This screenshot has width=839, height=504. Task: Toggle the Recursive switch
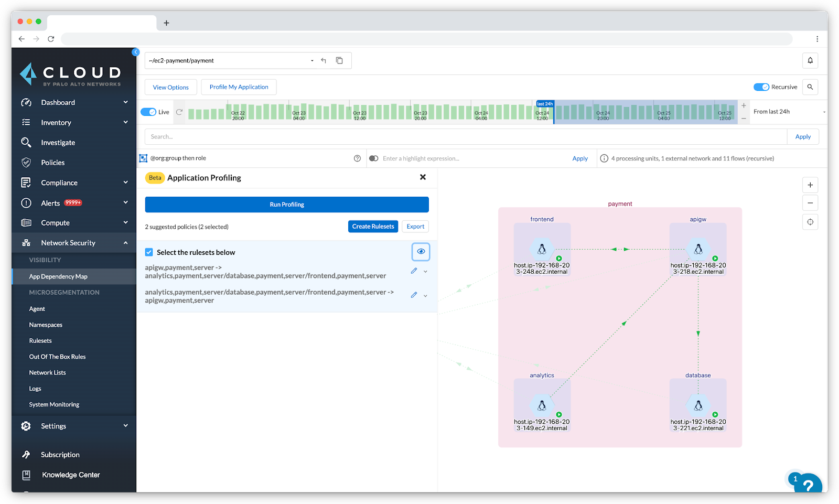[x=761, y=87]
